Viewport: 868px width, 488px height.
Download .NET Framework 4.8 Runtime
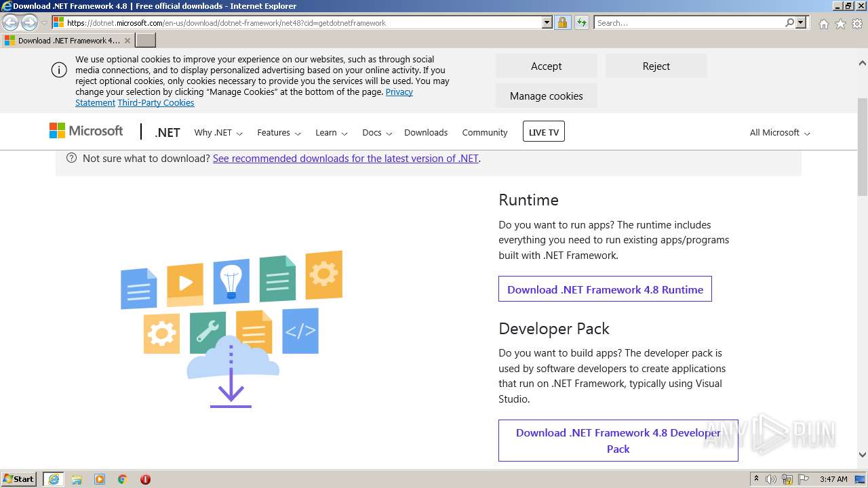pos(605,289)
